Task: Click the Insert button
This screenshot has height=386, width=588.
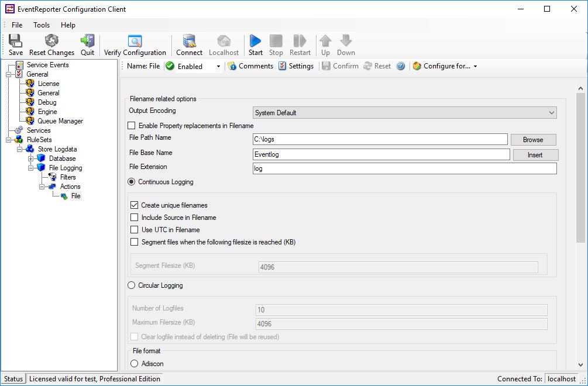Action: click(535, 155)
